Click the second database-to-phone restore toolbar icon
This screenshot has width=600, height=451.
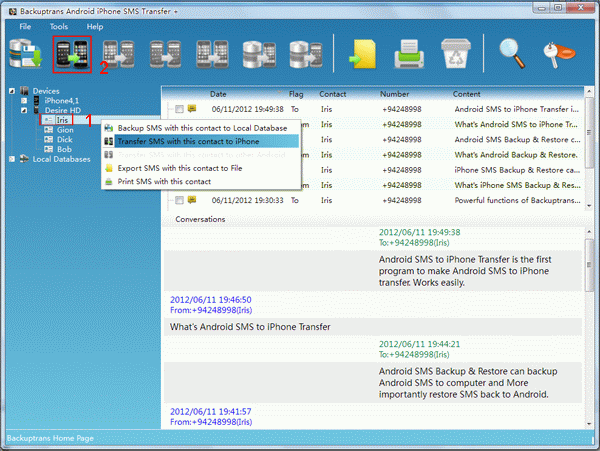(x=306, y=54)
